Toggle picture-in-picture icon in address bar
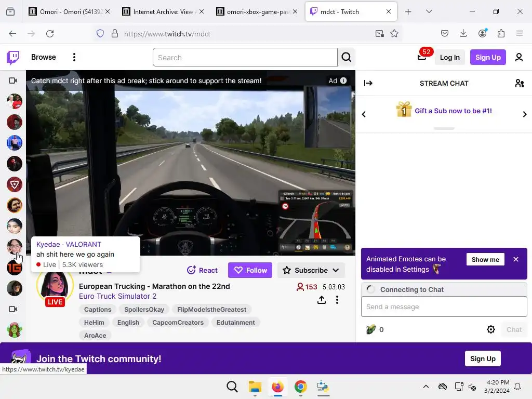The height and width of the screenshot is (399, 532). tap(380, 34)
